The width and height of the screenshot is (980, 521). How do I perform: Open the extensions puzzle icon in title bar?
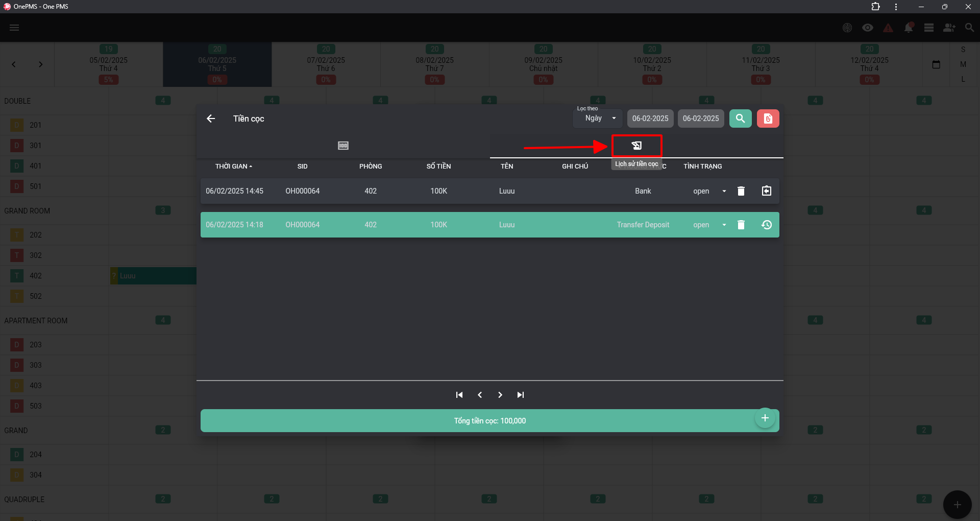tap(875, 7)
